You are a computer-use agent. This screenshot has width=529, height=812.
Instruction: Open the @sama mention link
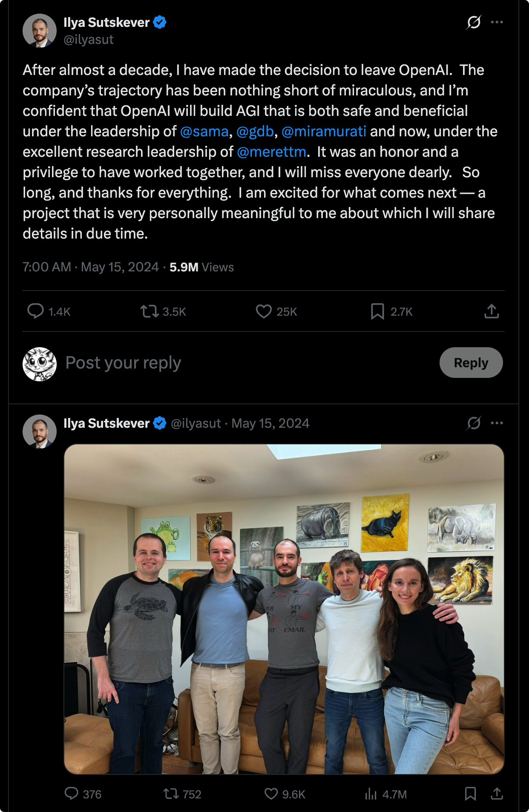click(204, 131)
